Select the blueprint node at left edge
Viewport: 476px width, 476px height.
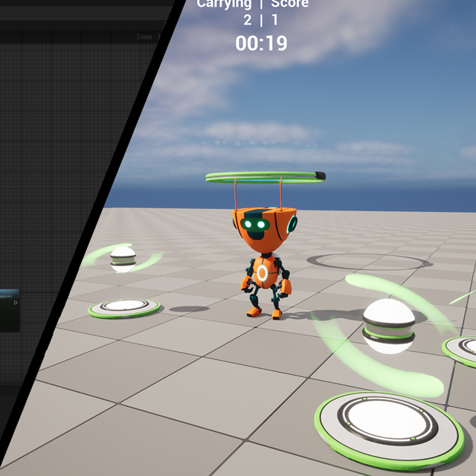9,309
